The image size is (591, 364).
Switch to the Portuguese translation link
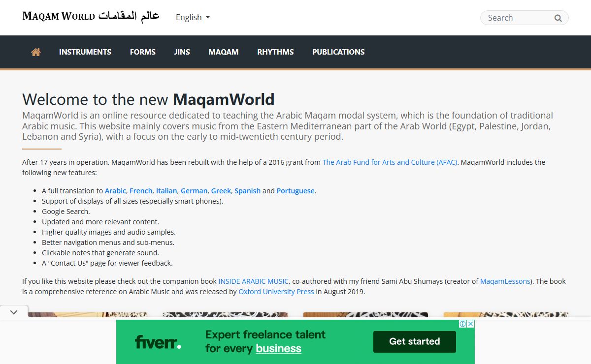(295, 191)
